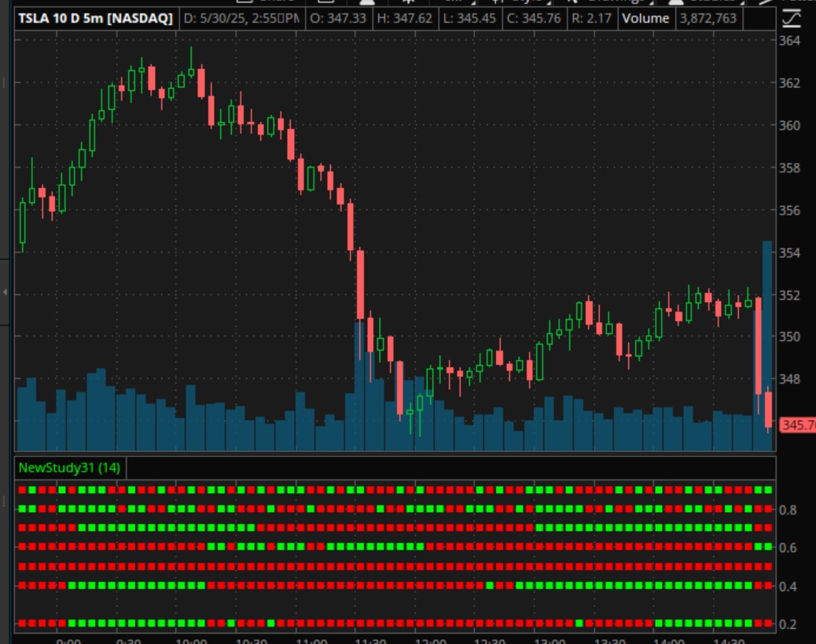816x644 pixels.
Task: Click the TSLA 10 D 5m [NASDAQ] chart title
Action: point(95,19)
